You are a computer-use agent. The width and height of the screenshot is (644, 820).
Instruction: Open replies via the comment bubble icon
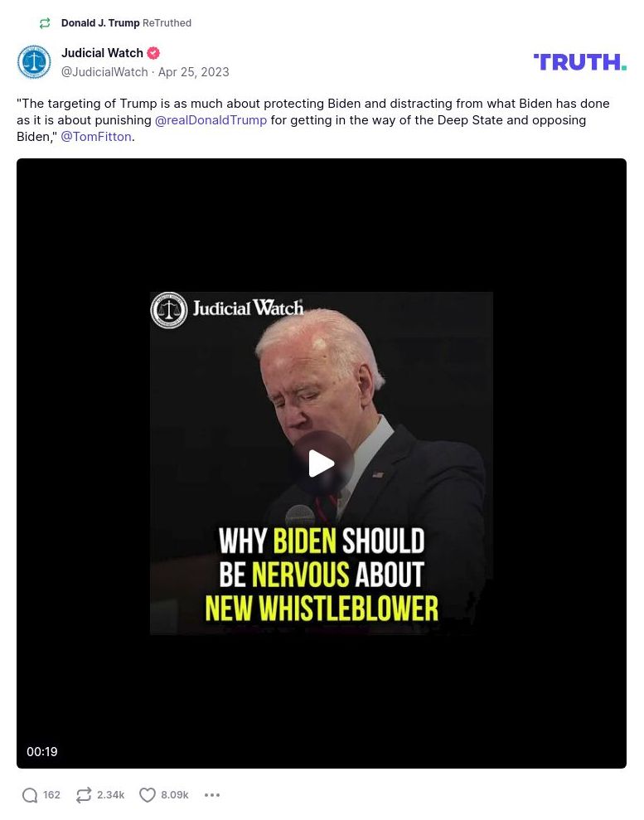[x=30, y=795]
